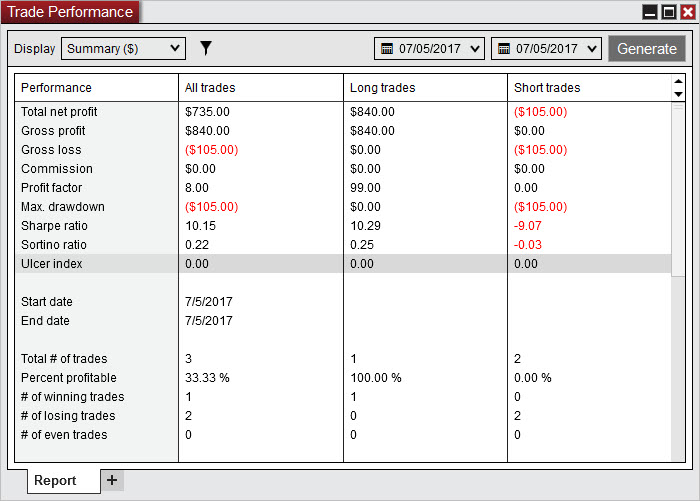Select the Profit factor row label

[51, 188]
